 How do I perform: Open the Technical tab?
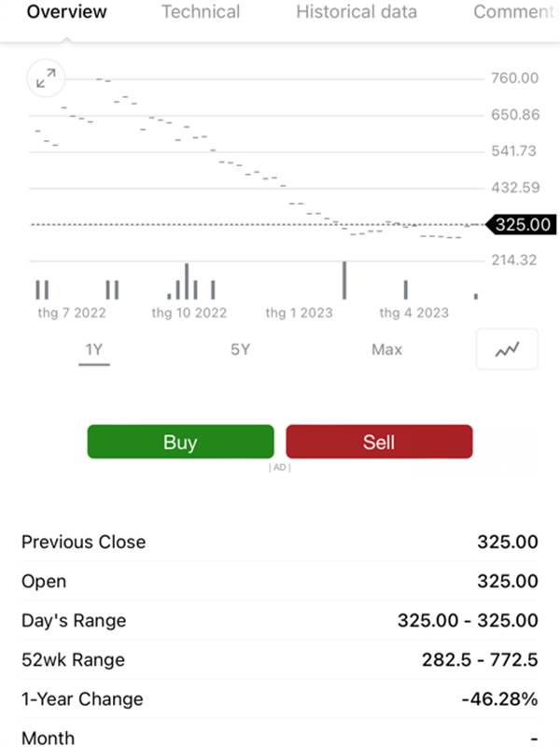(x=201, y=12)
